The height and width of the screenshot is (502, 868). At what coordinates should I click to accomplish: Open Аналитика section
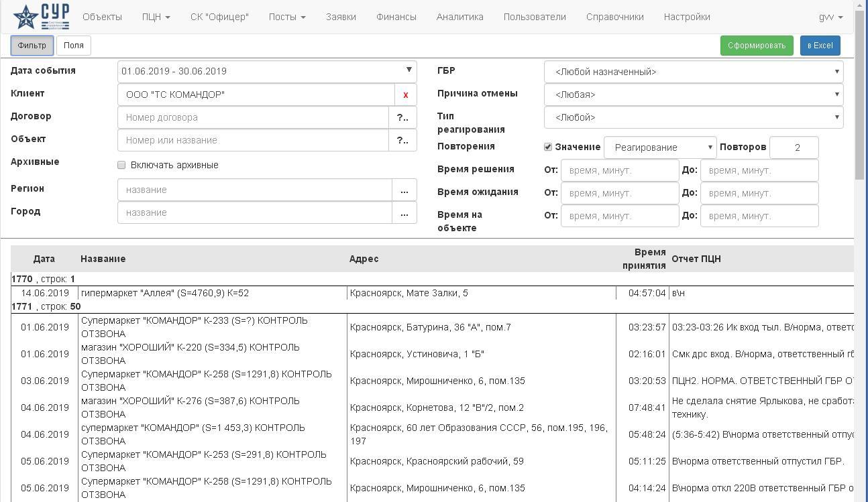[x=459, y=17]
